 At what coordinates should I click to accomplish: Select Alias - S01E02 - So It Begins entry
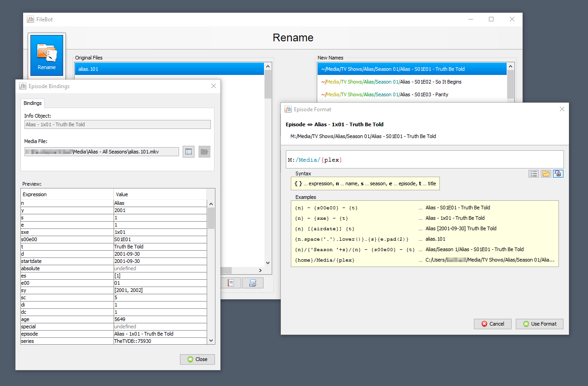tap(391, 82)
